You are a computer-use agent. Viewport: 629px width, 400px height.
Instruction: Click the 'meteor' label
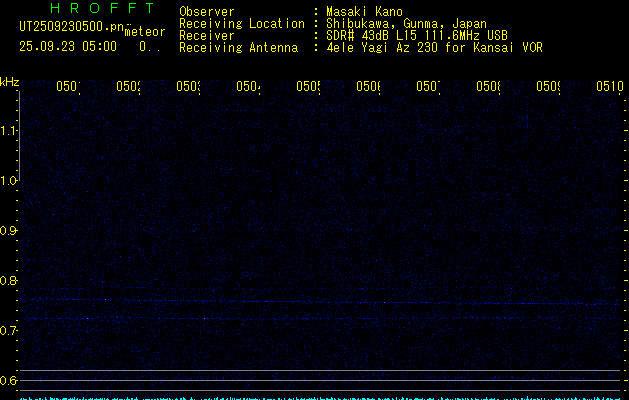(x=145, y=32)
